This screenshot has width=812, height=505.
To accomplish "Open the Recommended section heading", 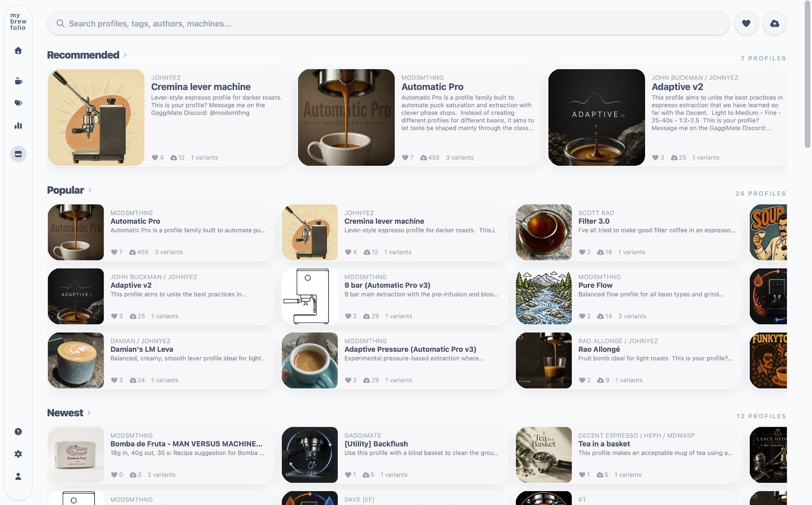I will tap(83, 55).
